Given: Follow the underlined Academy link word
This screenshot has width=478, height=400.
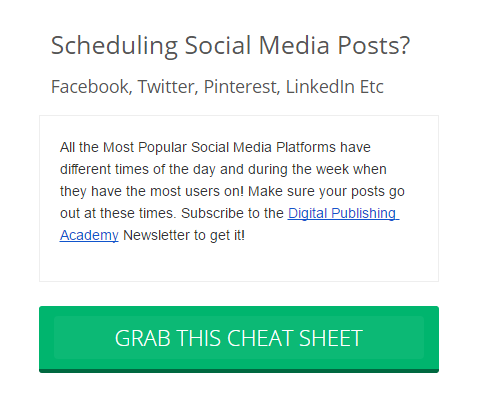Looking at the screenshot, I should pos(89,235).
